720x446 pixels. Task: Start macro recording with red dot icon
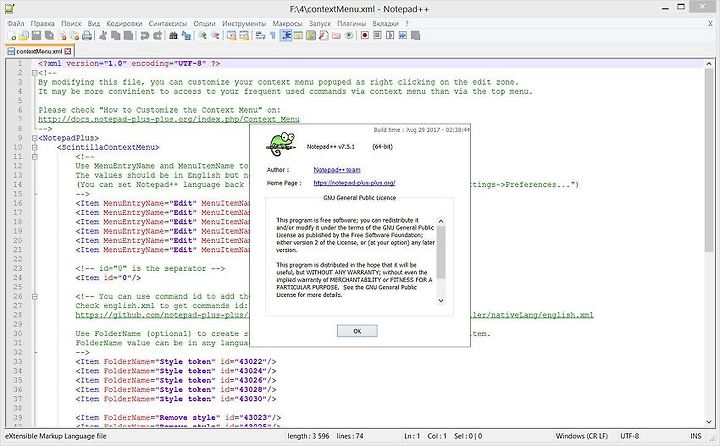(365, 35)
